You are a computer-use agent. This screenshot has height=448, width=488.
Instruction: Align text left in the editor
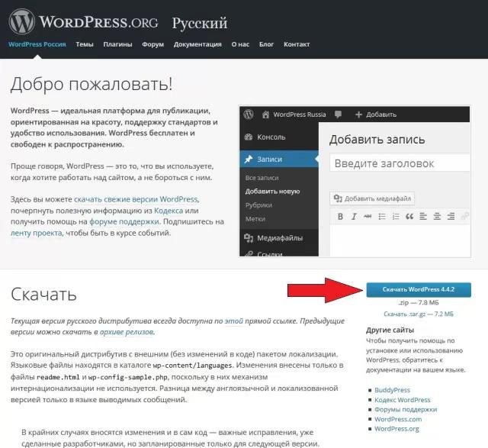coord(423,217)
